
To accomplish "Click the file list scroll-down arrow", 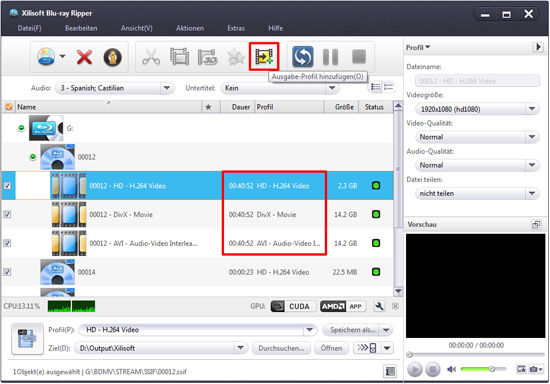I will tap(398, 291).
